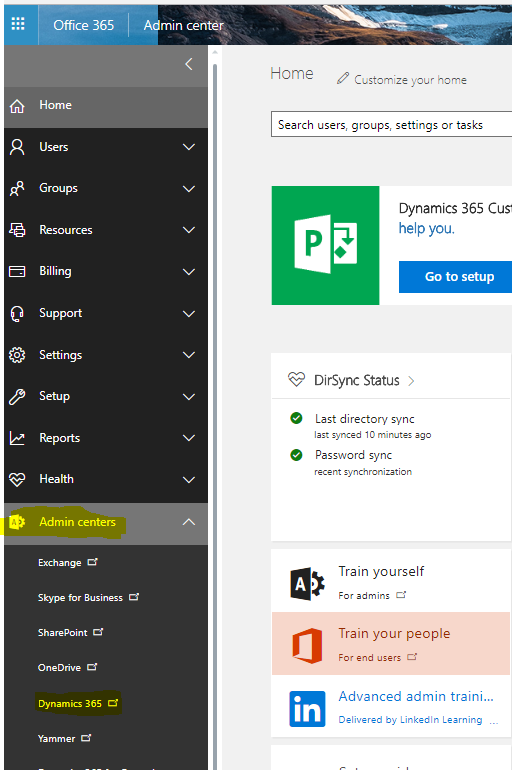The width and height of the screenshot is (512, 770).
Task: Click the Users person icon
Action: [x=17, y=147]
